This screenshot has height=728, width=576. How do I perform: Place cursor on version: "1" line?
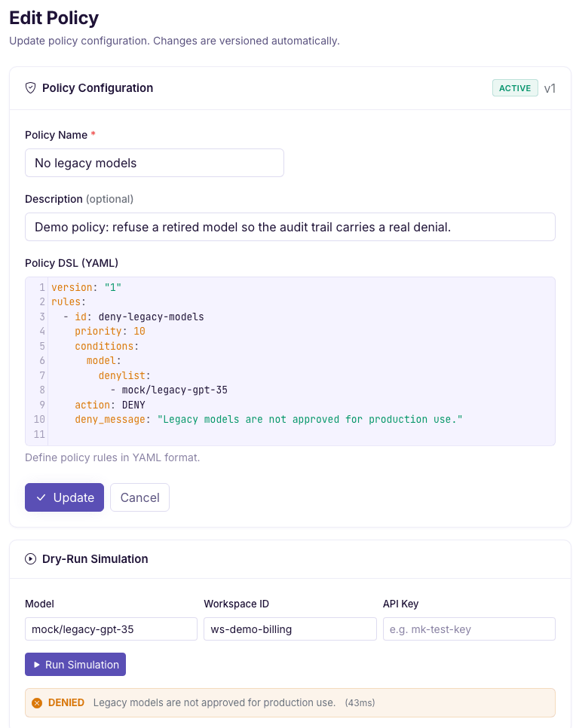pyautogui.click(x=87, y=287)
